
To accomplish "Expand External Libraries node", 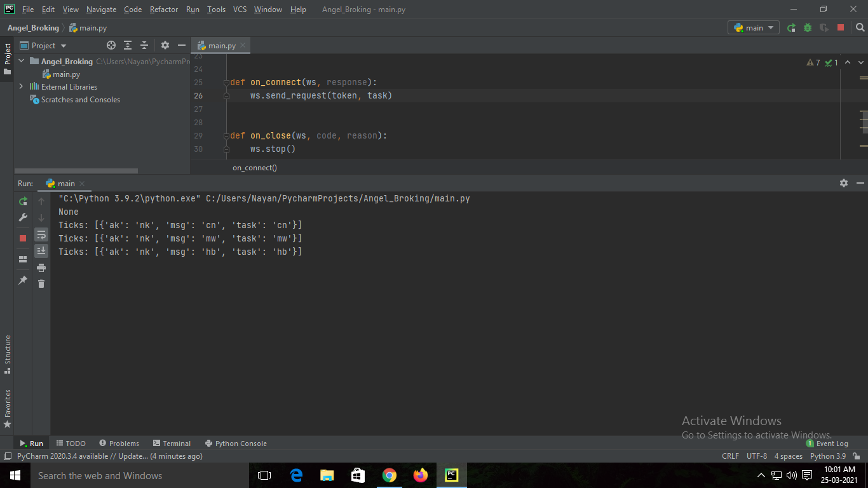I will [22, 86].
